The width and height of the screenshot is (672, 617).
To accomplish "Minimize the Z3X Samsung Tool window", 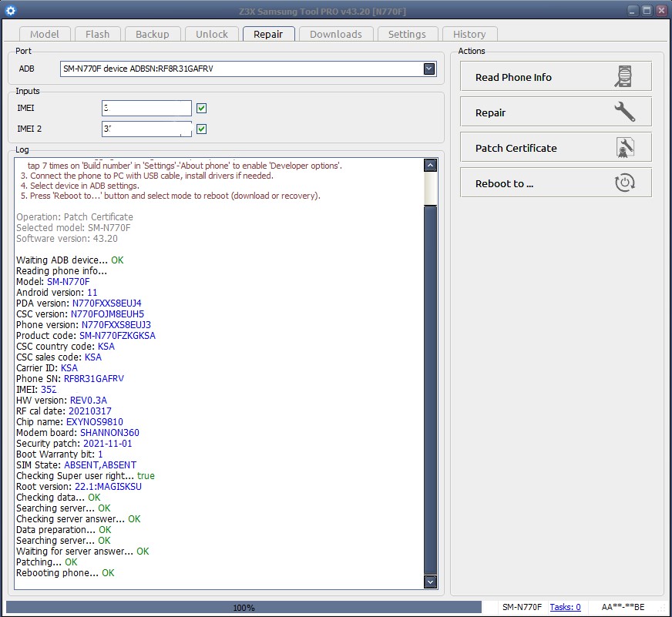I will coord(632,11).
